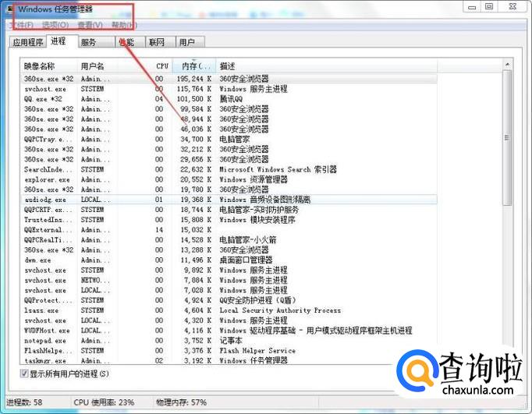
Task: Select the 360se.exe row using 195,244 K
Action: point(229,79)
